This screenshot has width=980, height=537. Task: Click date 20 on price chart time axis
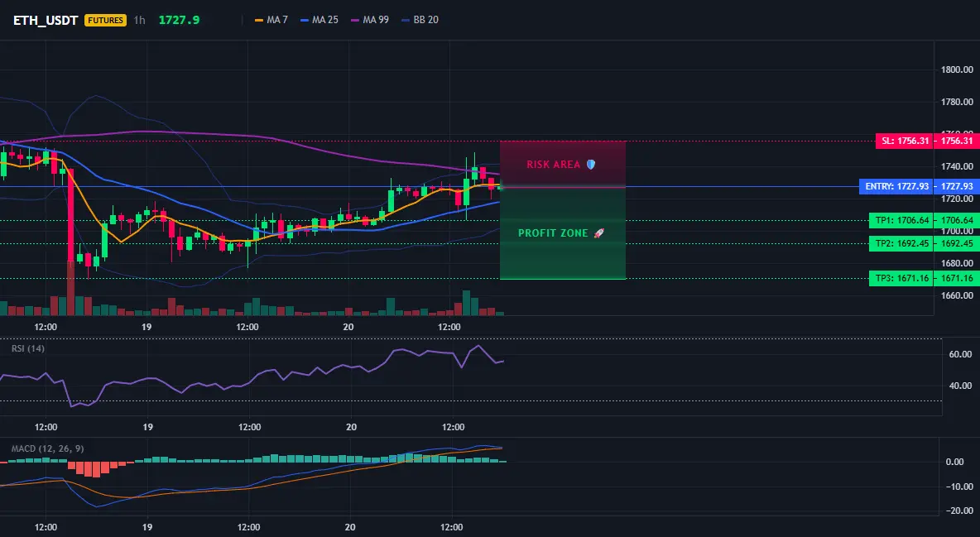coord(348,327)
